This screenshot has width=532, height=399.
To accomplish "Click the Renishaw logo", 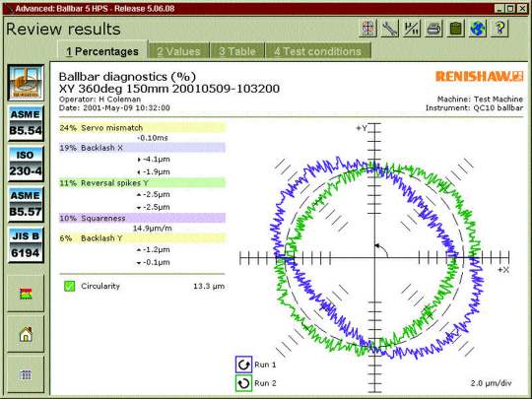I will click(479, 76).
